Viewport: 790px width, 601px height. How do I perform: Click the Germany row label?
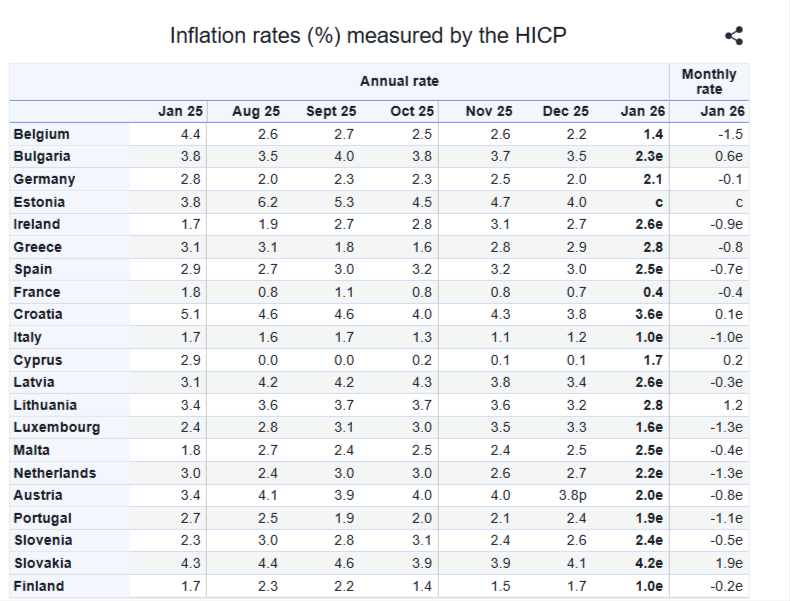point(44,179)
